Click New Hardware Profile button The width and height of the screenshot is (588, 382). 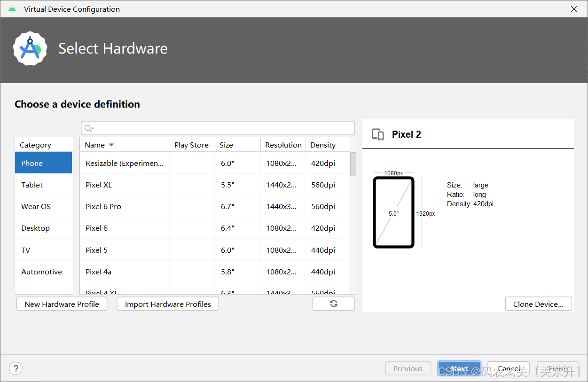(62, 304)
